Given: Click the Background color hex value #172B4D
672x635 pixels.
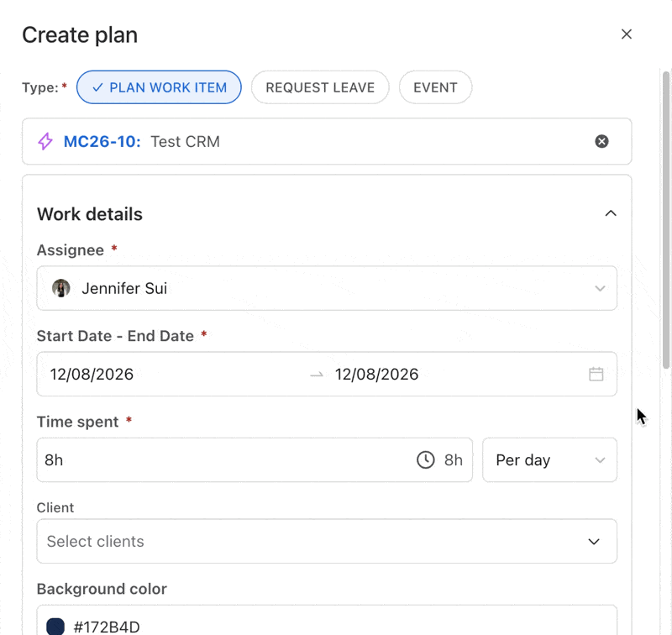Looking at the screenshot, I should tap(107, 627).
